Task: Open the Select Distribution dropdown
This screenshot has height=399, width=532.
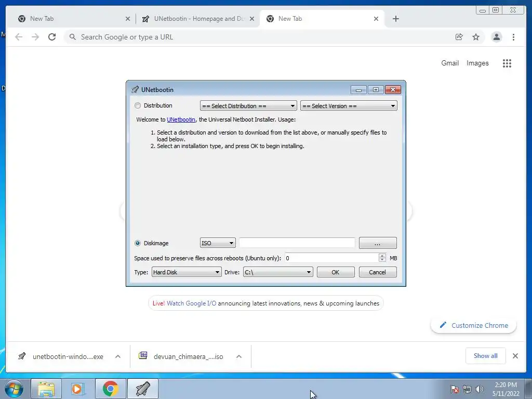Action: [248, 106]
